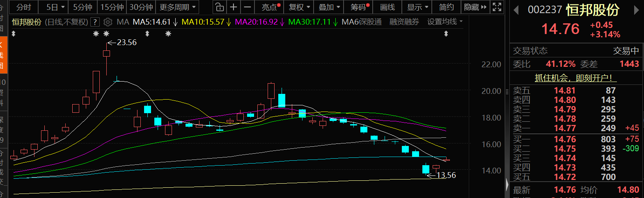
Task: Toggle MA20 magenta line indicator
Action: coord(260,22)
